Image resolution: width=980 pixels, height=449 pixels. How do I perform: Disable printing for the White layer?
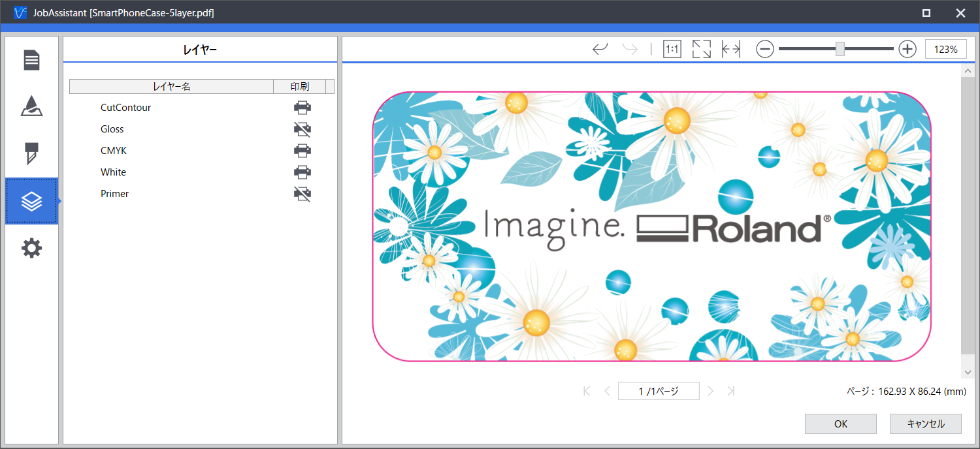pos(302,172)
